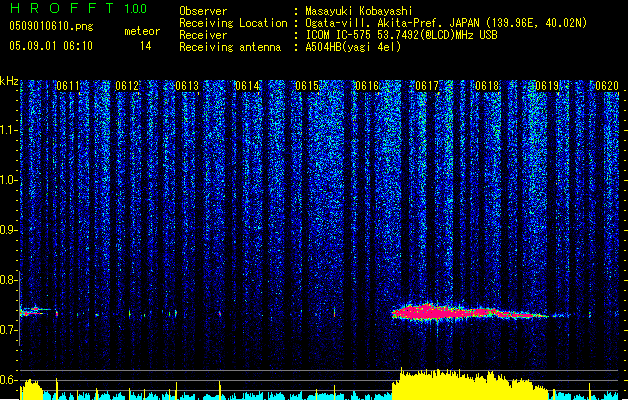This screenshot has width=629, height=400.
Task: Click the ICOM IC-575 53.7492 MHz USB text
Action: point(402,35)
